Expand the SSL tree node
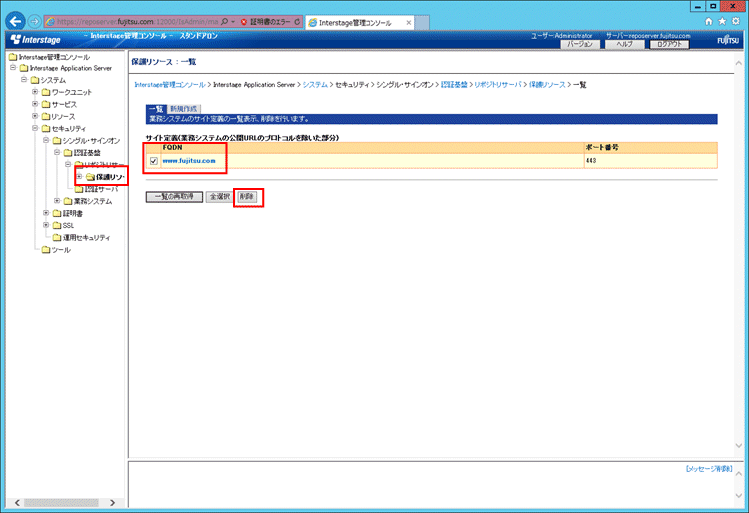 point(46,225)
